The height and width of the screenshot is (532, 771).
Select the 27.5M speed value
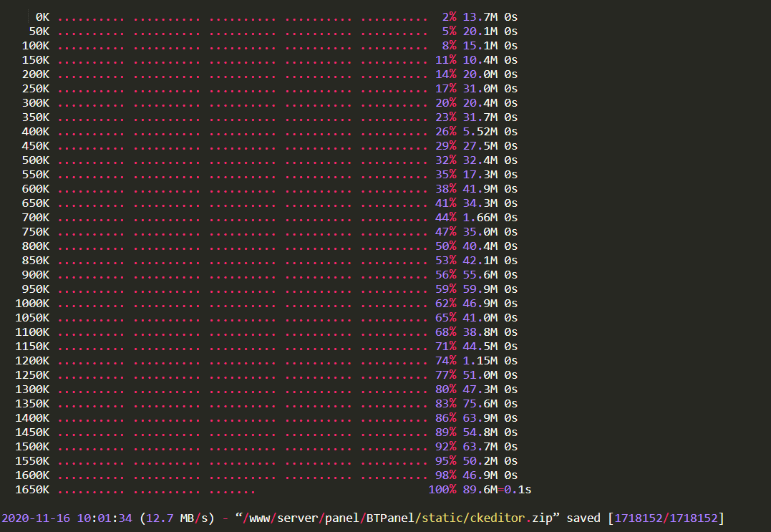coord(480,146)
